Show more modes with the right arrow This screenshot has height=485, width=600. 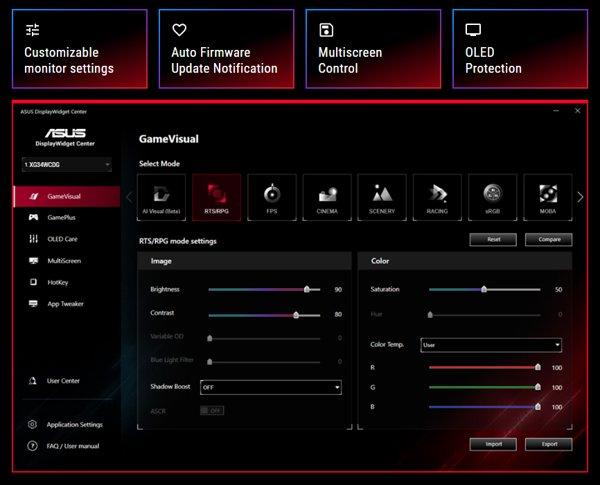580,197
